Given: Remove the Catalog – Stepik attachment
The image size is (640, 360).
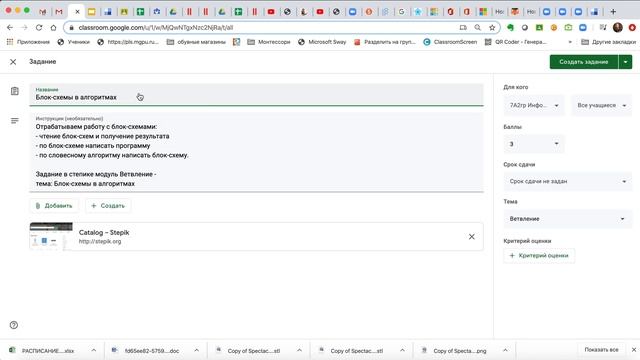Looking at the screenshot, I should click(471, 237).
